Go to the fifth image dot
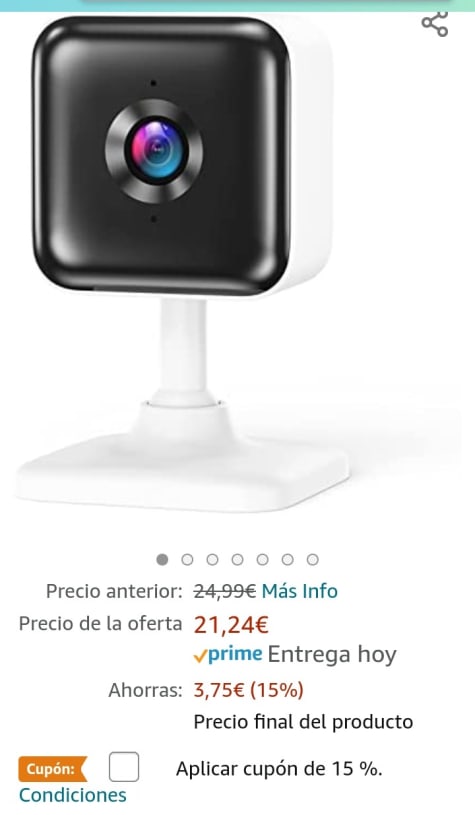475x815 pixels. (x=262, y=559)
